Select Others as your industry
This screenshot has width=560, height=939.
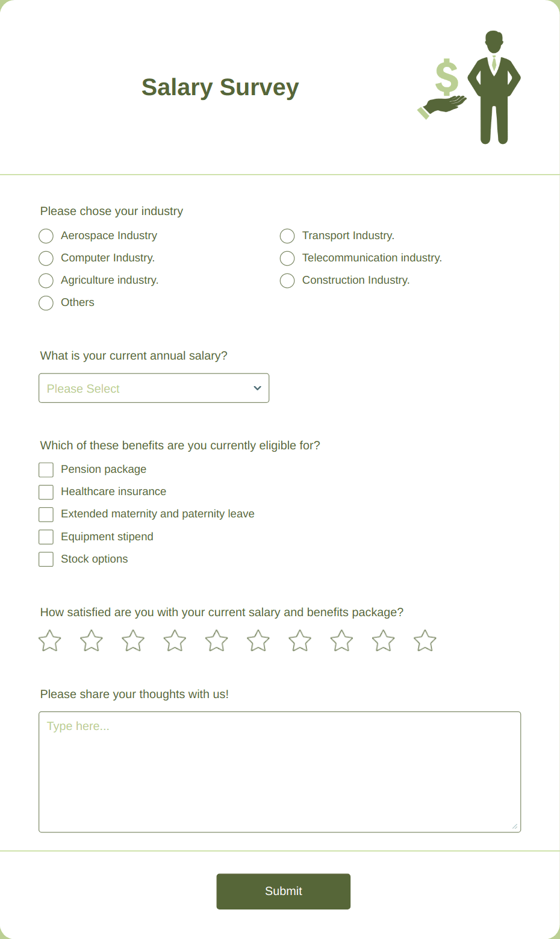pos(46,303)
